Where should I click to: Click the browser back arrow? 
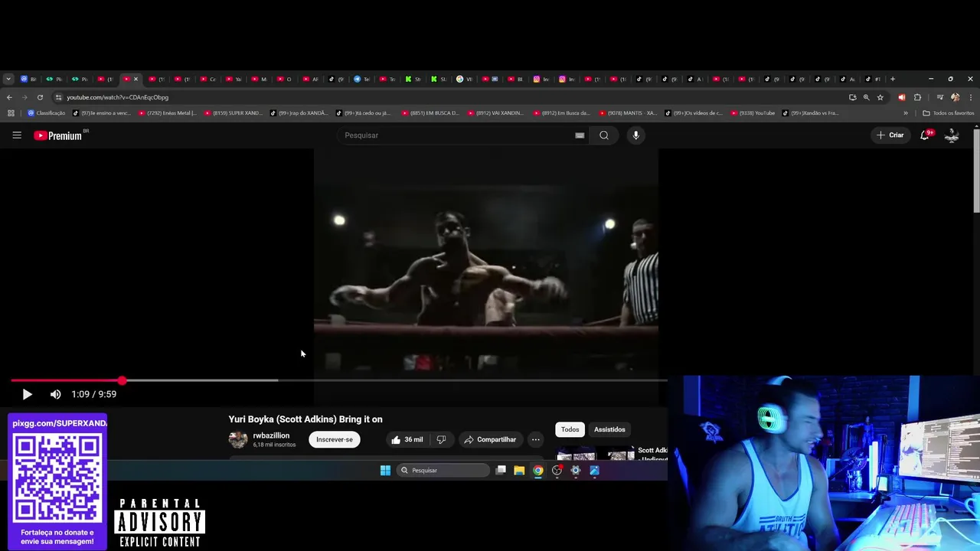[9, 97]
